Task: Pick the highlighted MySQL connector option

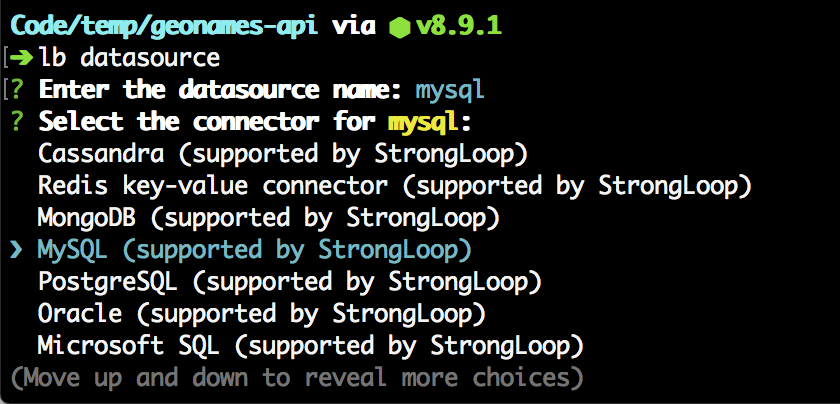Action: point(254,250)
